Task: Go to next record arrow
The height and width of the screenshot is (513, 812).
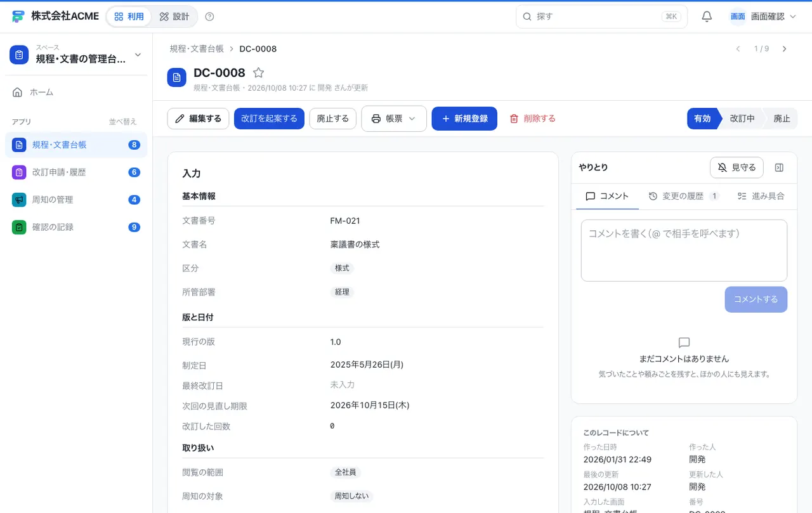Action: tap(785, 49)
